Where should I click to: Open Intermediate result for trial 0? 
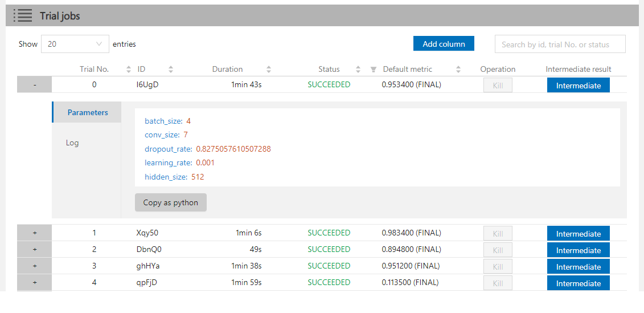(x=578, y=86)
